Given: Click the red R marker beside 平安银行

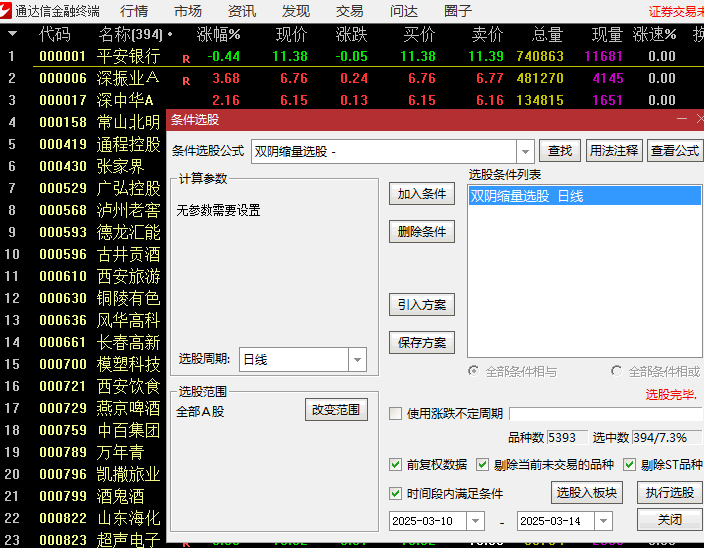Looking at the screenshot, I should coord(186,59).
